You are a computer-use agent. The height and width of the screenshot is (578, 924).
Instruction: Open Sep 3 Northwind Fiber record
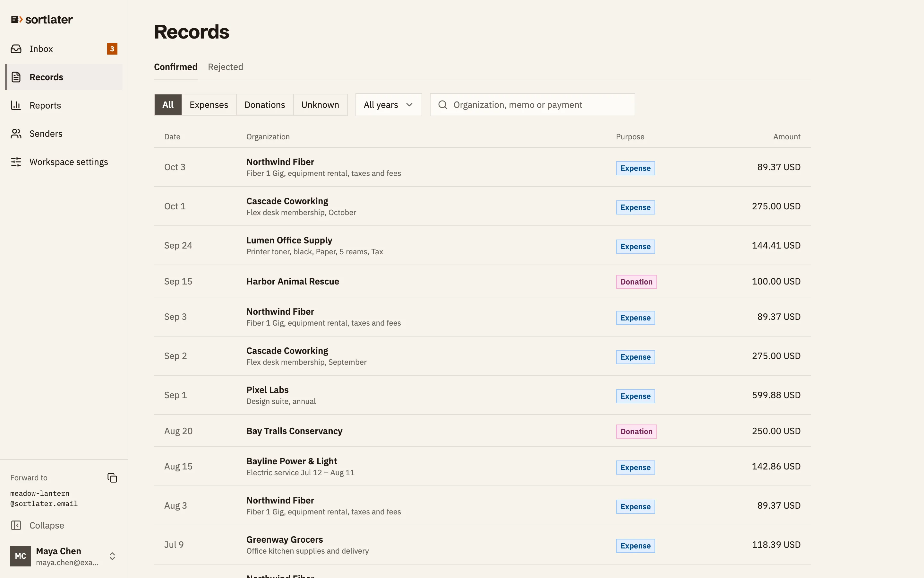tap(482, 317)
